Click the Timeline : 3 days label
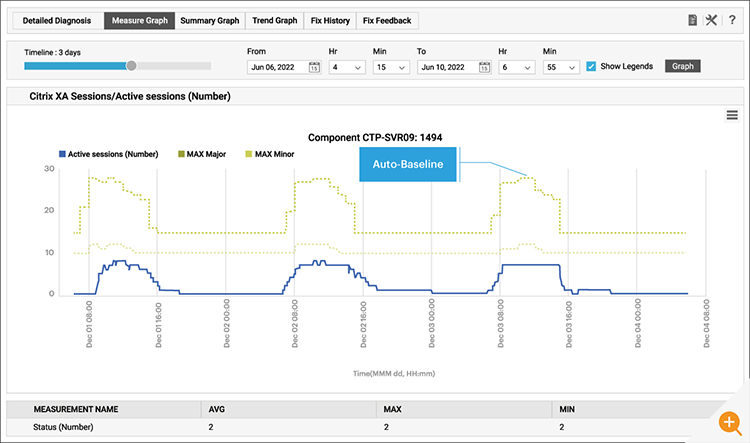The image size is (750, 443). [x=53, y=52]
